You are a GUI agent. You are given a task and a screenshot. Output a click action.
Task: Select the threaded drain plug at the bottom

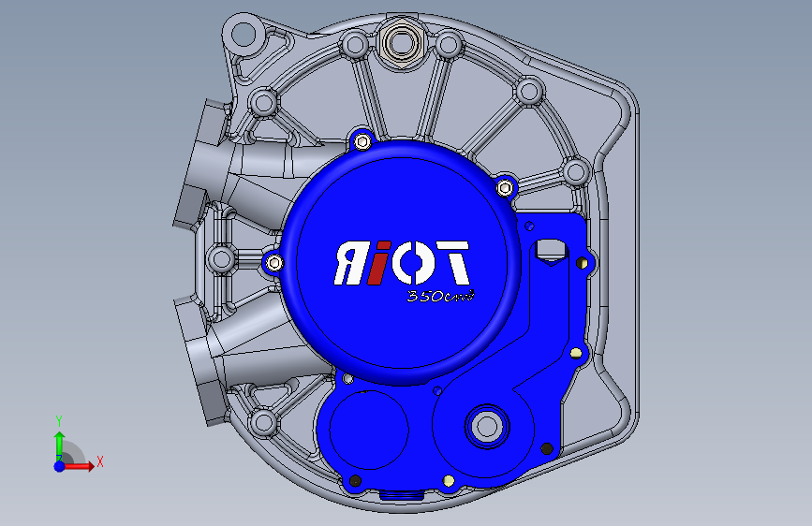click(402, 495)
